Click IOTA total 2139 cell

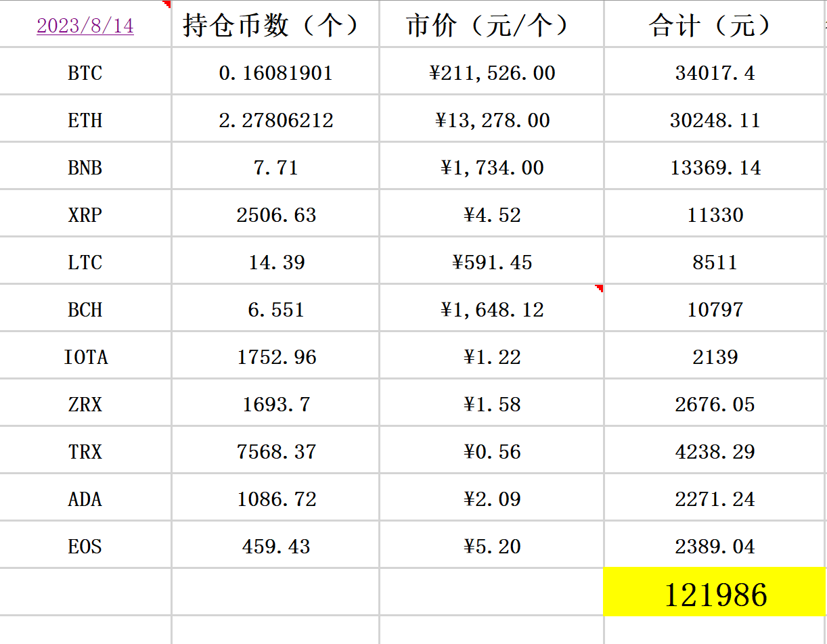click(715, 355)
